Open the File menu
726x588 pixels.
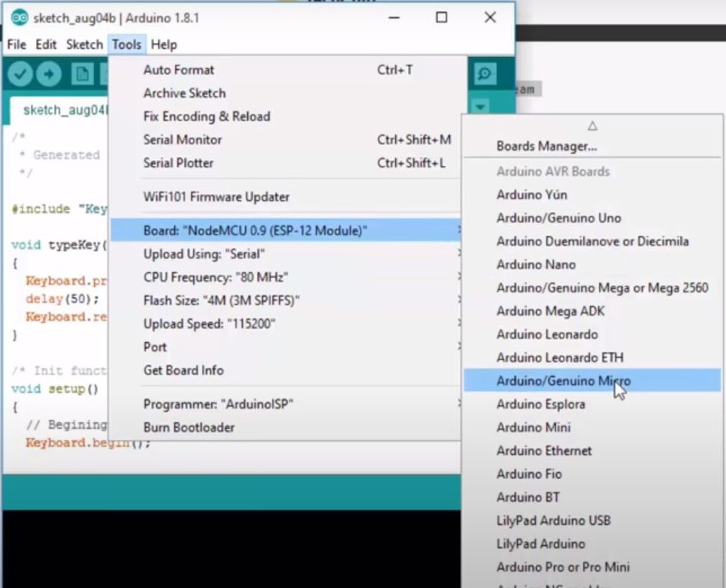[x=17, y=44]
